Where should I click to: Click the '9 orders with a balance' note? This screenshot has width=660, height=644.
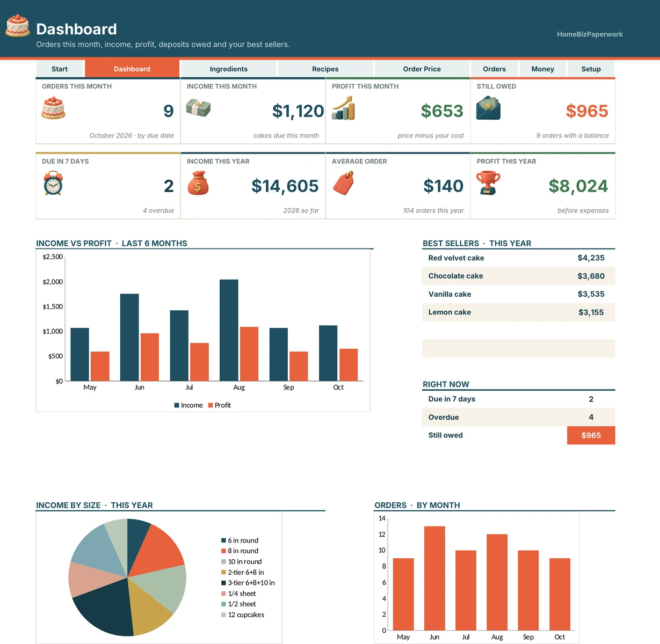(572, 135)
